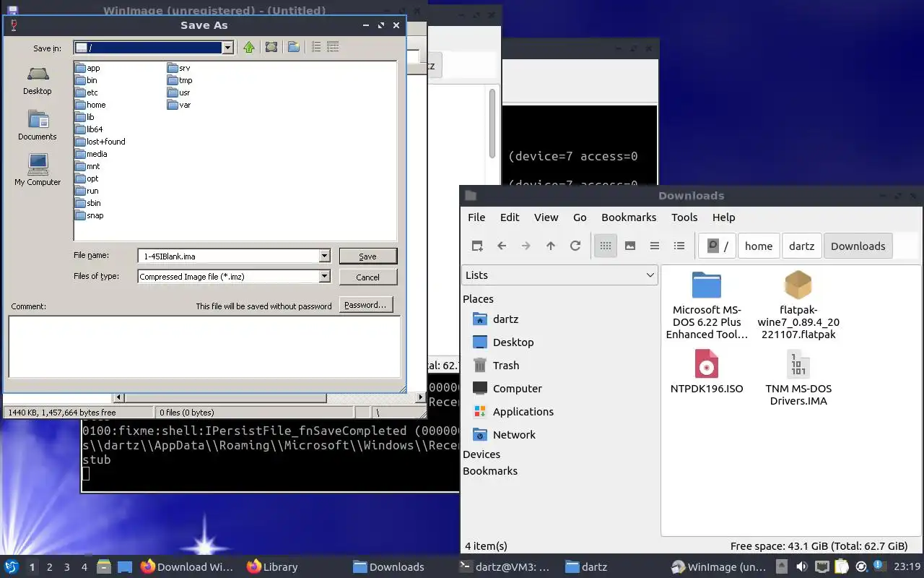Open the View menu in Downloads window
Screen dimensions: 924x578
(546, 217)
